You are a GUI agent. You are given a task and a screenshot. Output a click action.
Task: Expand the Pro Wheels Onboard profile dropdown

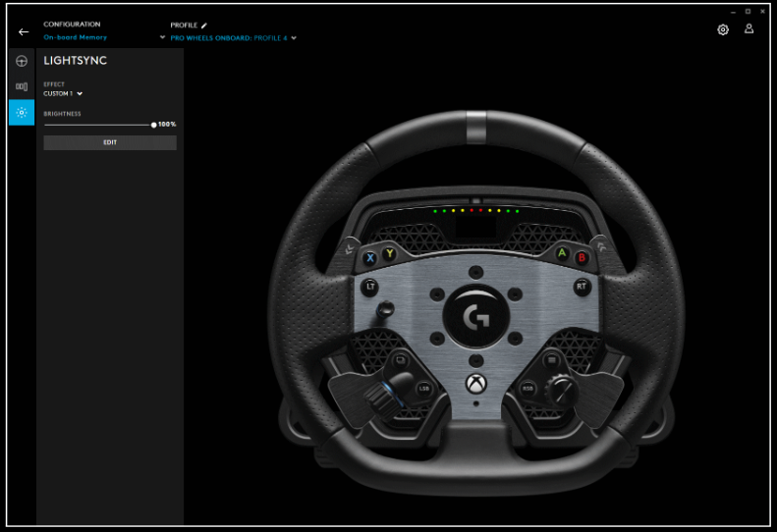point(294,38)
